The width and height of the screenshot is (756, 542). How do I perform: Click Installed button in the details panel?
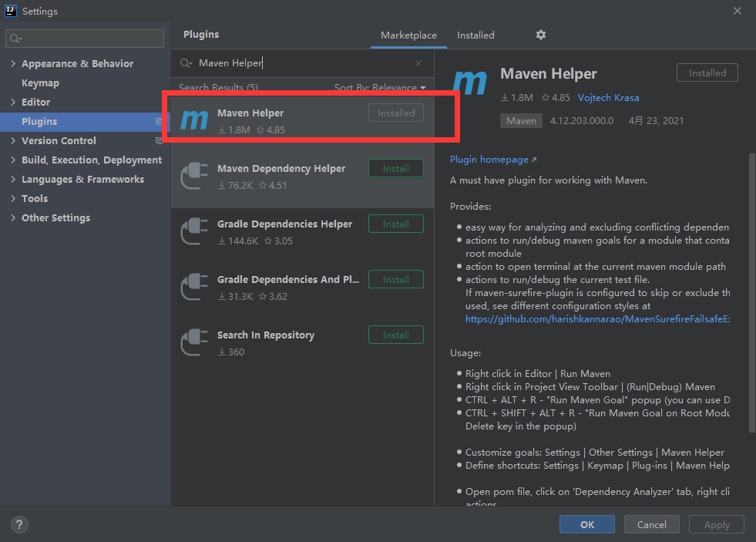tap(707, 72)
